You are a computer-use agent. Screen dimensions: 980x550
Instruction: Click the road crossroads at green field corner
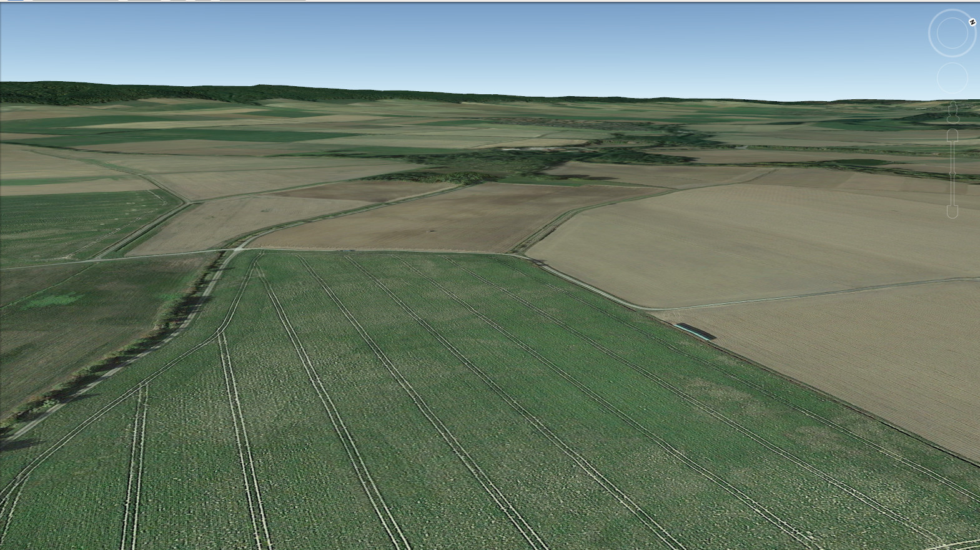pyautogui.click(x=237, y=250)
